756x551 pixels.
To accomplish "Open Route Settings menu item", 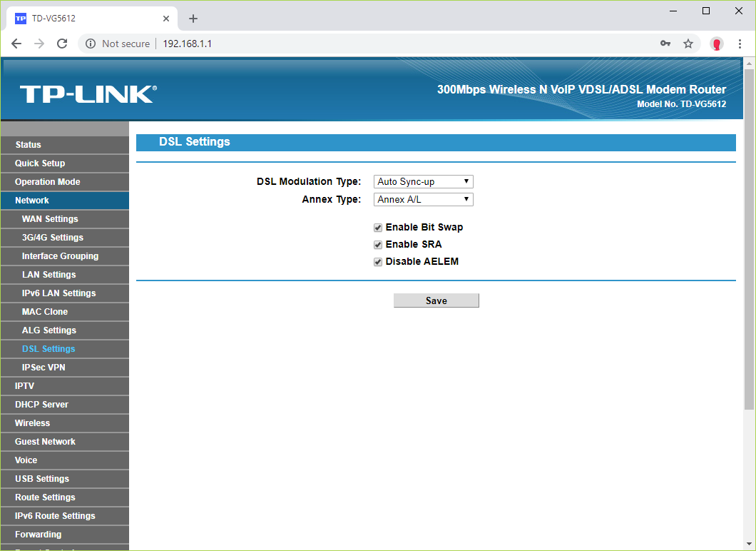I will tap(65, 497).
